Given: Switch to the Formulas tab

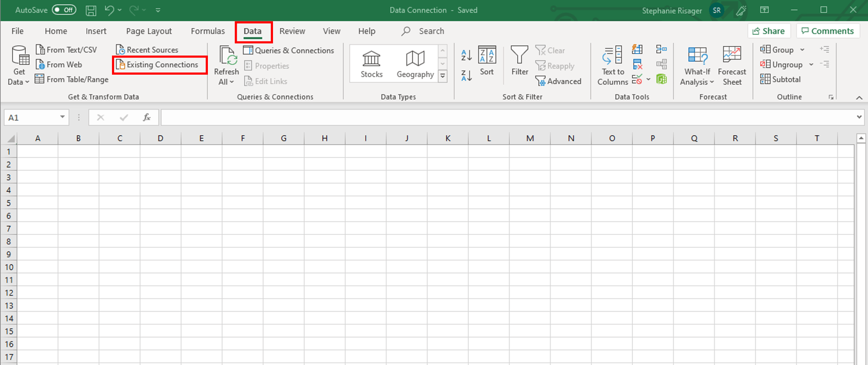Looking at the screenshot, I should click(207, 31).
